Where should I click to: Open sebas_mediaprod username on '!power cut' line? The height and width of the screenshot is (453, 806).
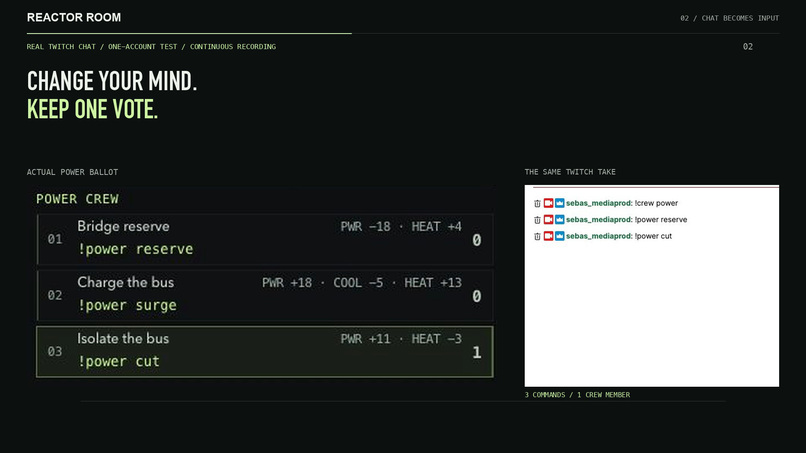coord(599,236)
